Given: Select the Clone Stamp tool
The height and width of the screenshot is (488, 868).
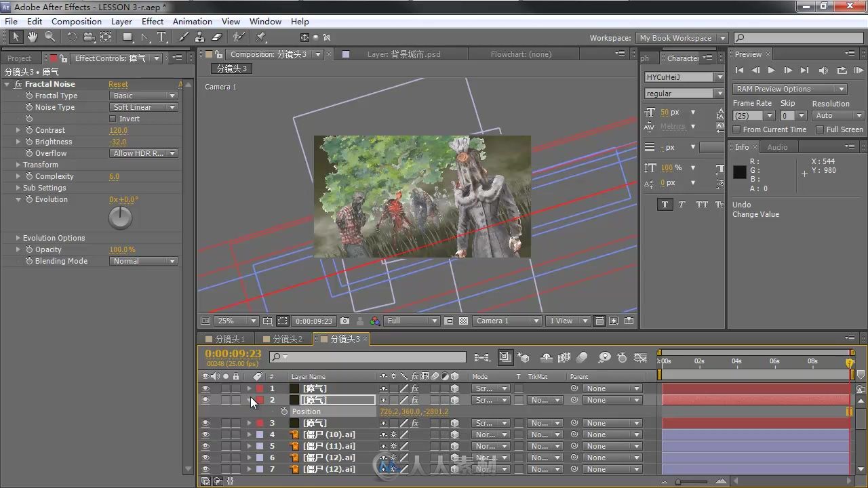Looking at the screenshot, I should [200, 37].
